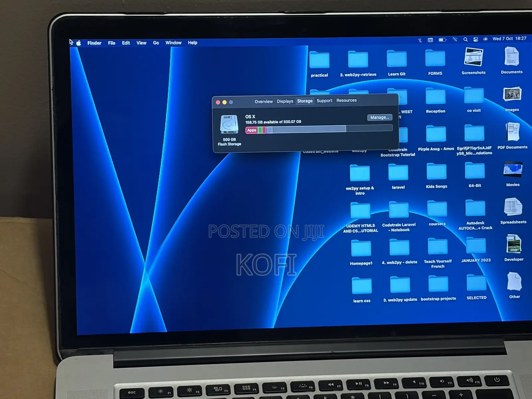Viewport: 532px width, 399px height.
Task: Click the Siri icon in menu bar
Action: 485,39
